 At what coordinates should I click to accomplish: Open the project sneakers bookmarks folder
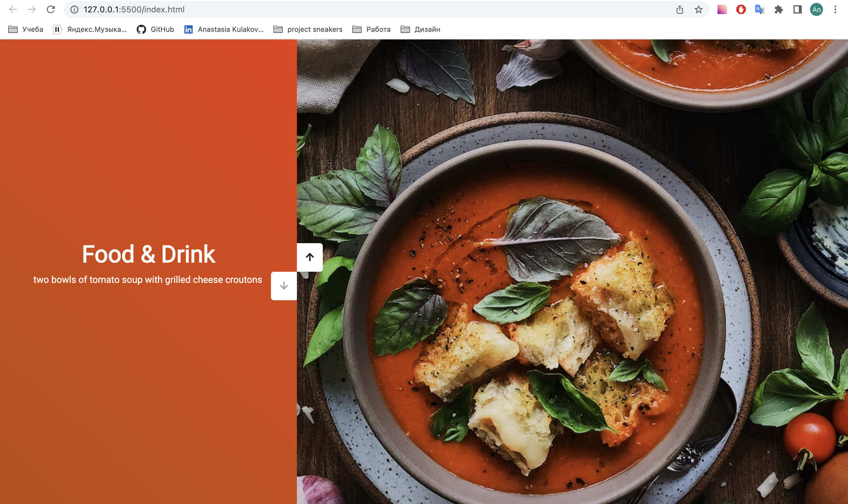point(308,29)
